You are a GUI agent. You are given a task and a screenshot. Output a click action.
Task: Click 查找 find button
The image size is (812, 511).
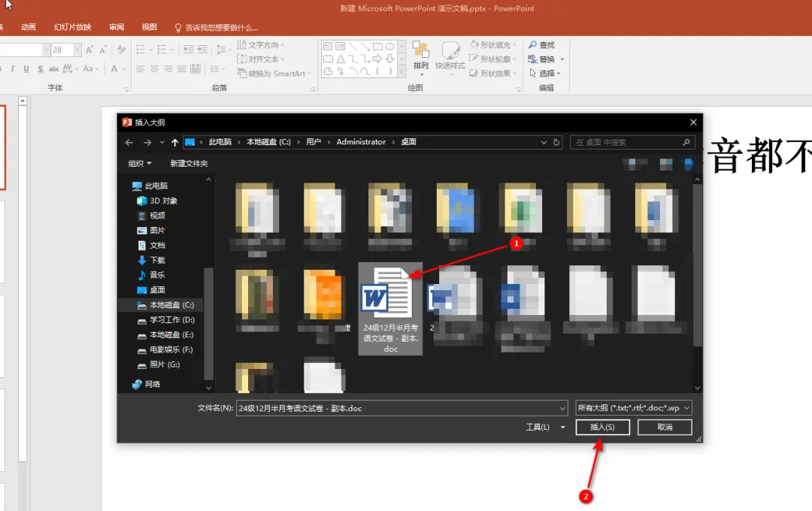[x=541, y=45]
